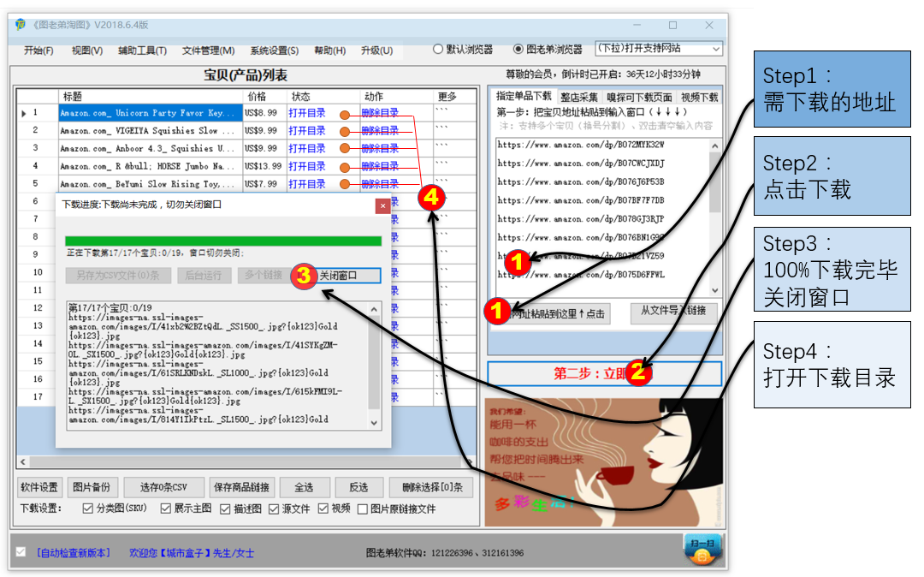Select row indicator arrow for row 1

click(24, 113)
